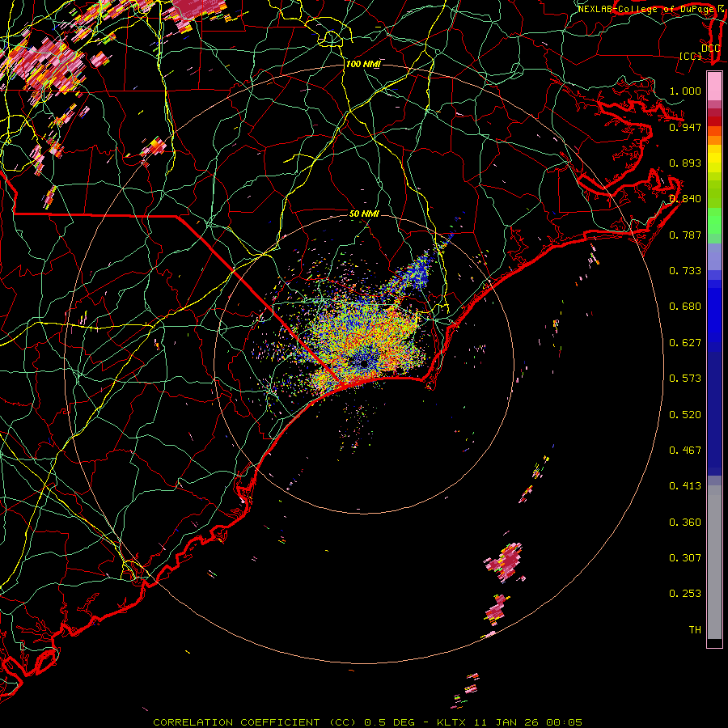Click the 0.733 scale value
The width and height of the screenshot is (728, 728).
[x=685, y=271]
